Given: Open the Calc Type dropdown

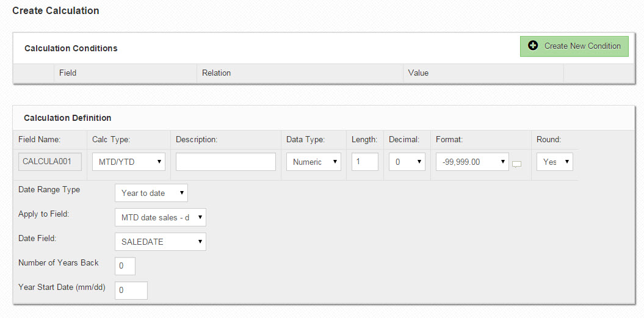Looking at the screenshot, I should pyautogui.click(x=129, y=162).
